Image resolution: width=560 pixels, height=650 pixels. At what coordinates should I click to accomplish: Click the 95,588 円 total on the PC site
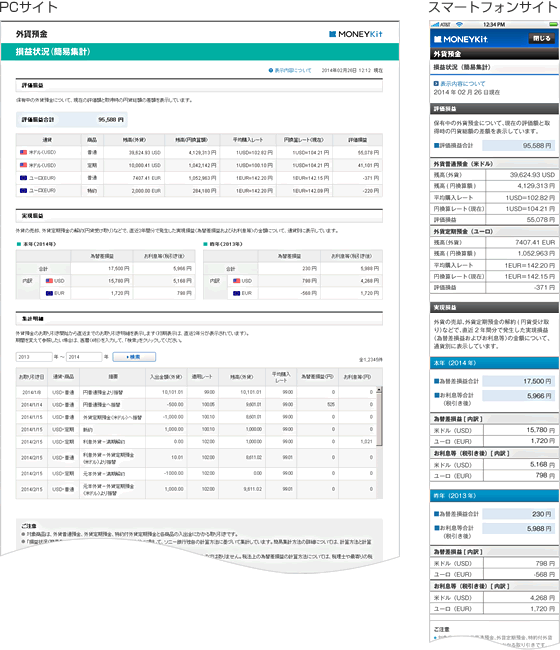[111, 119]
